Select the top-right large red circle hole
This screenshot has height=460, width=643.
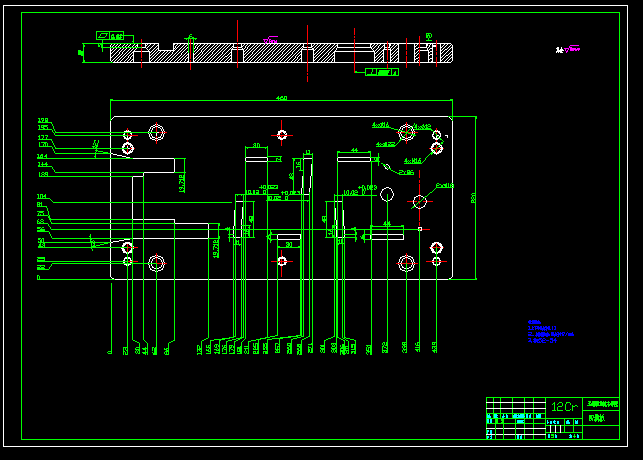(406, 132)
